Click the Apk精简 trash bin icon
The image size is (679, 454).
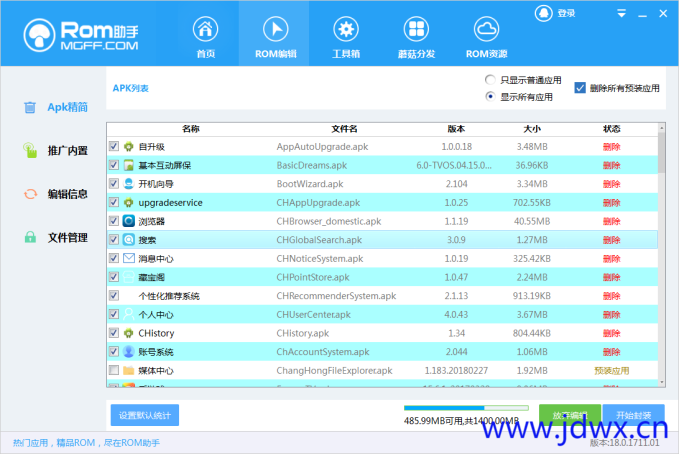[30, 107]
